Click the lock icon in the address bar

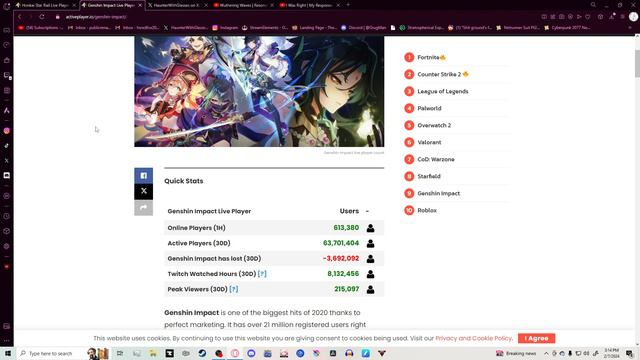click(x=58, y=17)
